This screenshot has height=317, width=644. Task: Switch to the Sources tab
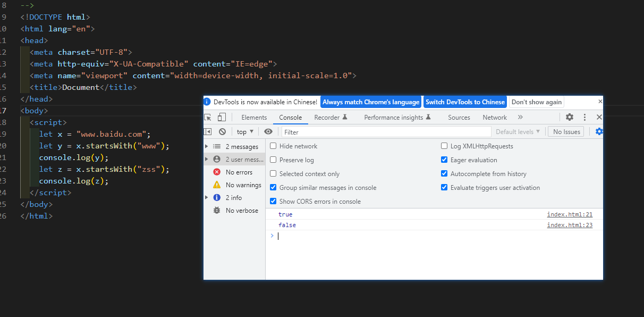(x=459, y=118)
